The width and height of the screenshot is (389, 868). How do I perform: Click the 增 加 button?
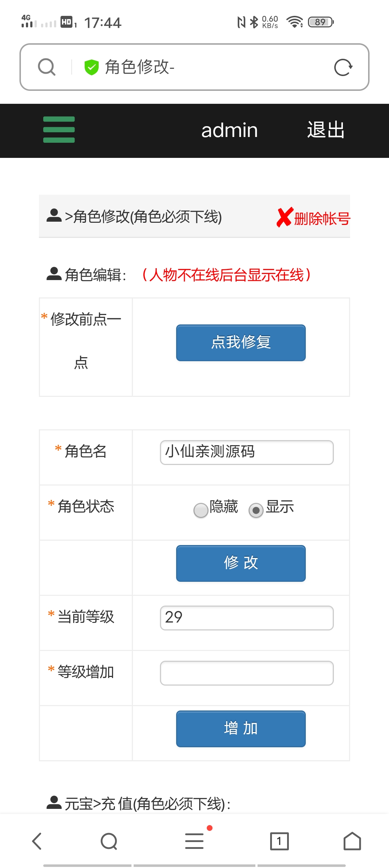[x=241, y=729]
